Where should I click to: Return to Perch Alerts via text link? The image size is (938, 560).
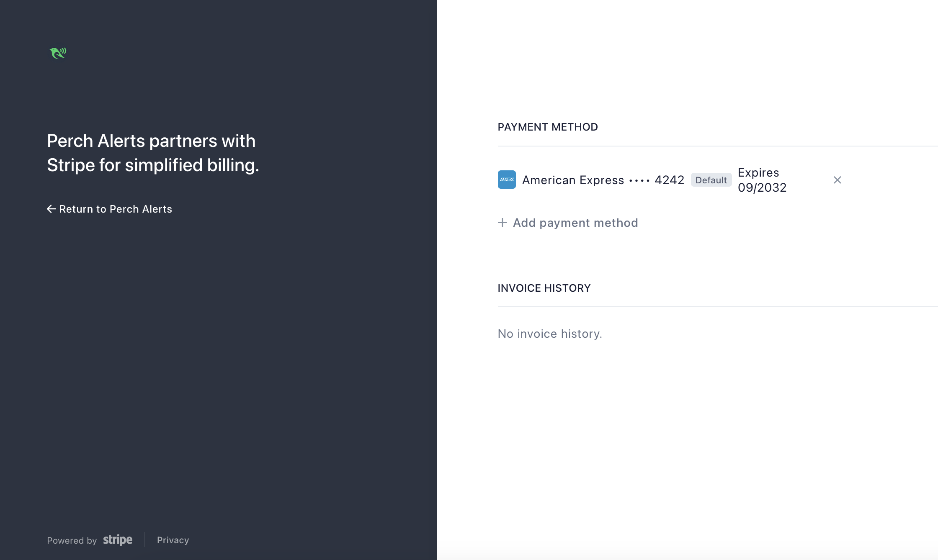(x=116, y=209)
